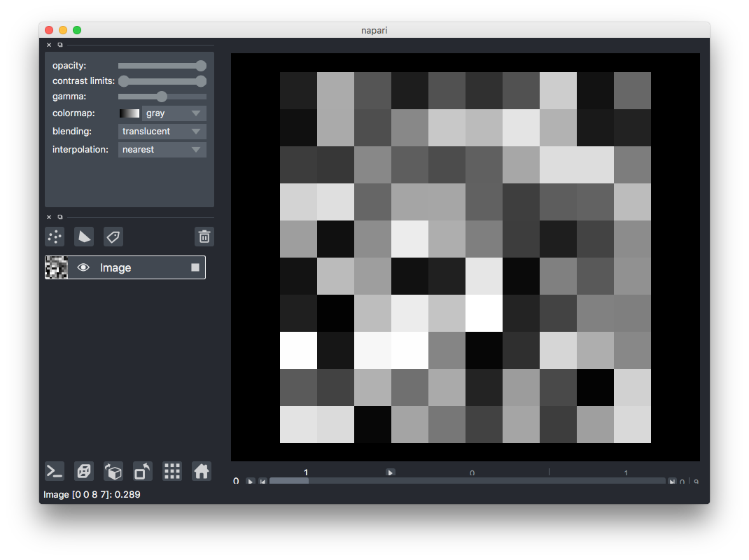Click the gamma slider handle
This screenshot has width=749, height=560.
pos(162,97)
